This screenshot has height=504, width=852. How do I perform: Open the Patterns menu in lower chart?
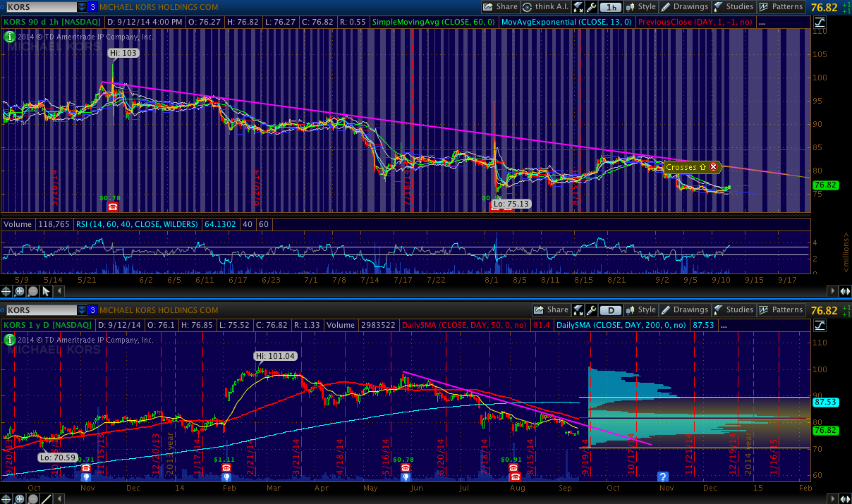781,310
